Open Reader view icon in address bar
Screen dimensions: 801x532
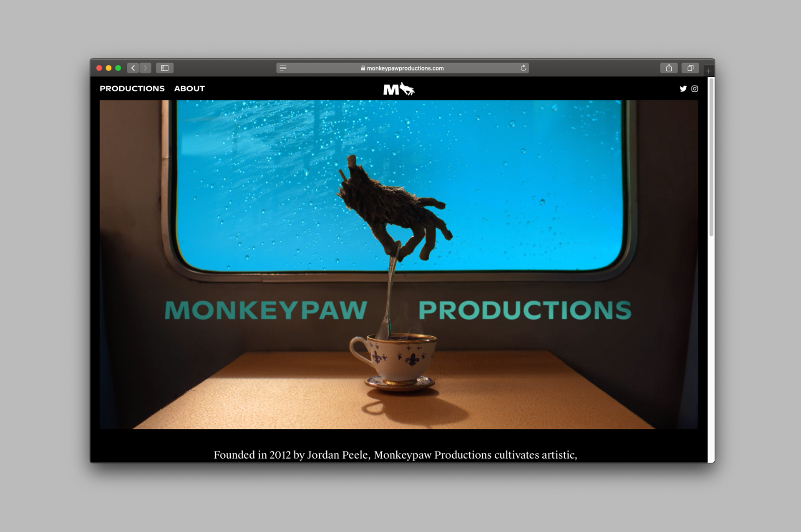coord(283,68)
